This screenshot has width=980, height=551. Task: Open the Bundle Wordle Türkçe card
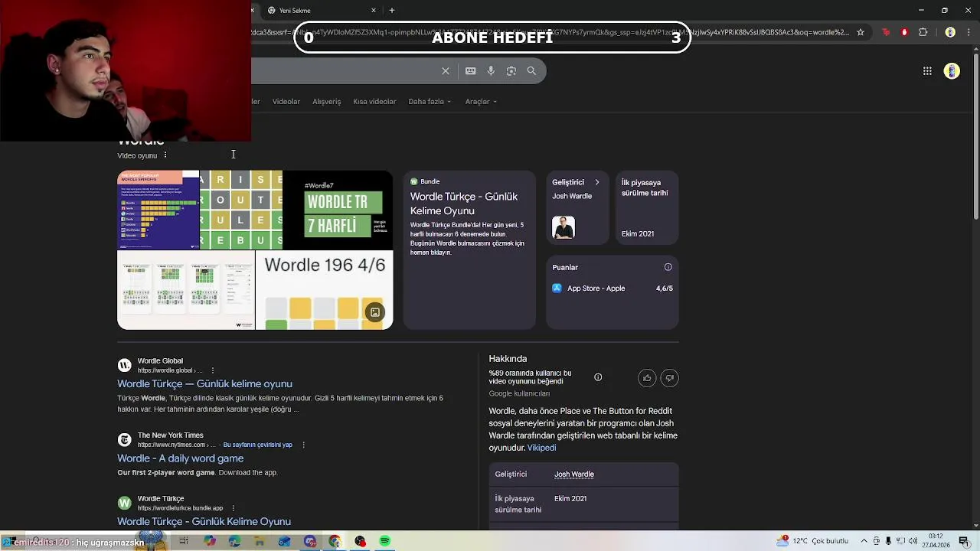pyautogui.click(x=469, y=249)
